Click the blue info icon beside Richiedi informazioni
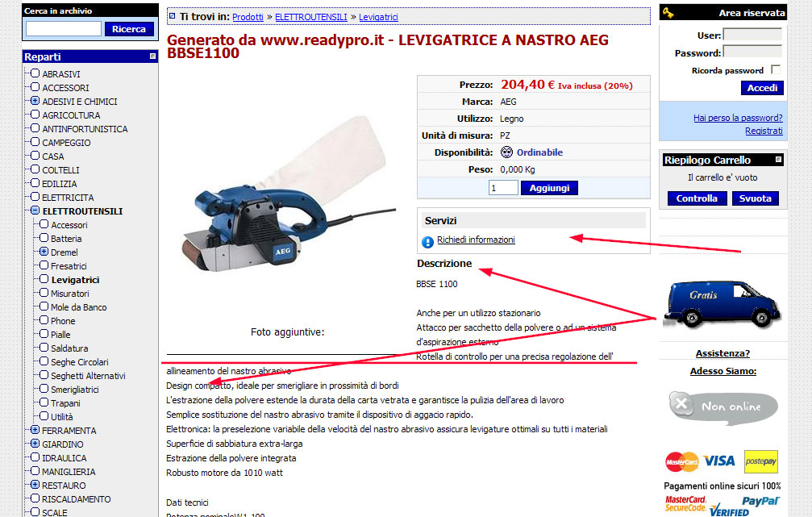 (427, 242)
